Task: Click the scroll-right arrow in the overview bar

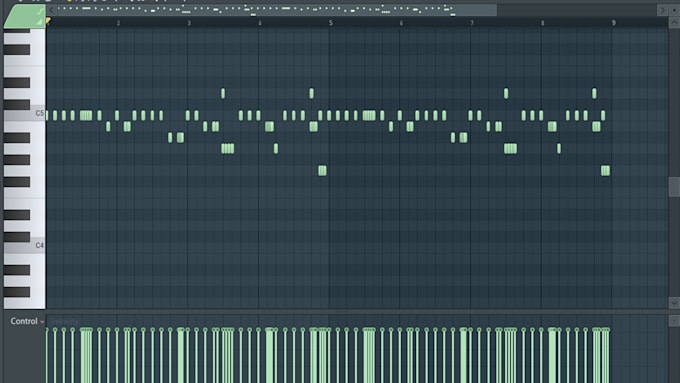Action: click(x=662, y=10)
